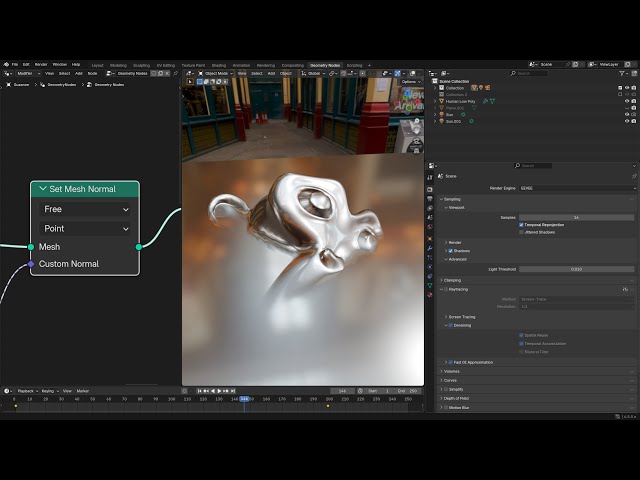This screenshot has height=480, width=640.
Task: Play animation forward in the timeline
Action: (220, 391)
